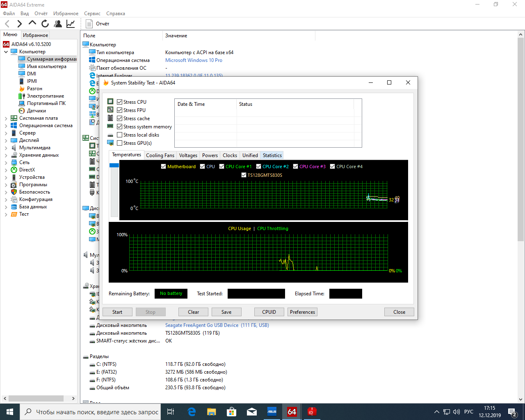This screenshot has width=525, height=420.
Task: Expand the Хранение данных node
Action: (x=6, y=155)
